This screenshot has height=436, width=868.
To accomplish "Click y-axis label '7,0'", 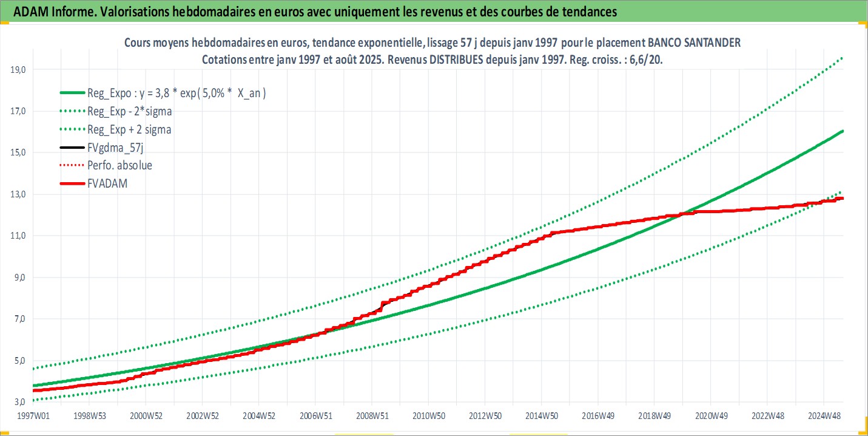I will click(x=19, y=319).
